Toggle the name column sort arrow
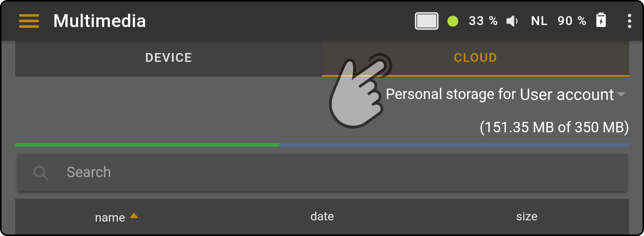Viewport: 644px width, 236px height. (x=134, y=216)
